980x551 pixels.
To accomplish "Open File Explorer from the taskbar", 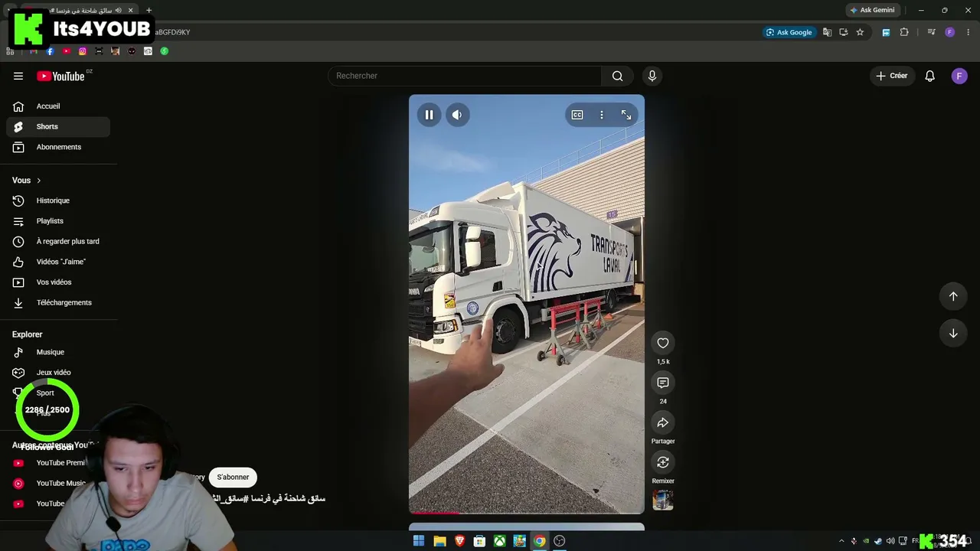I will click(x=439, y=541).
